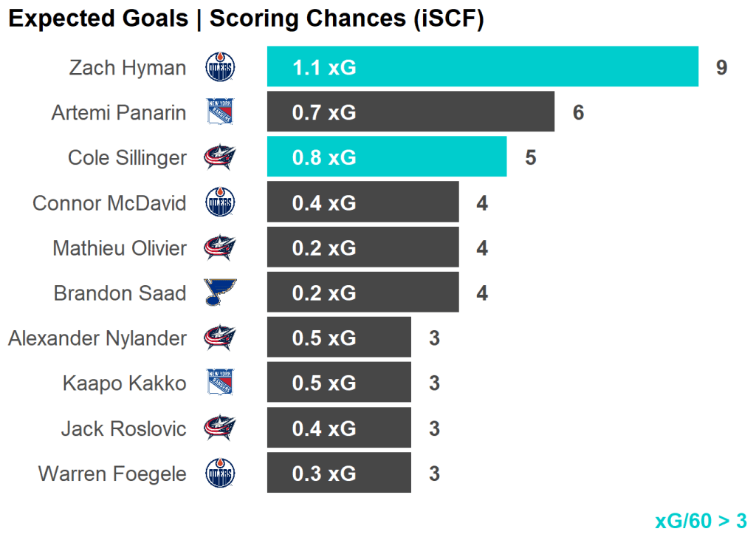Click Blue Jackets logo beside Alexander Nylander
The height and width of the screenshot is (540, 756).
click(x=220, y=338)
